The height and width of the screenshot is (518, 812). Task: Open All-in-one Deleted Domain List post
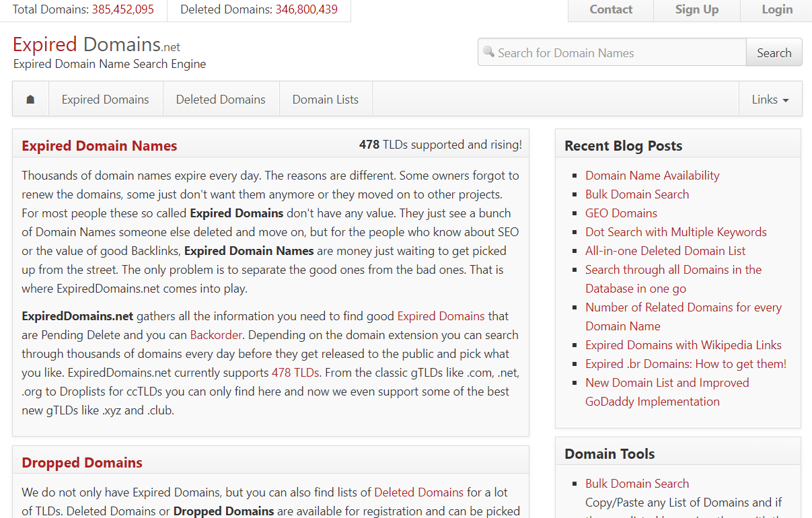pyautogui.click(x=665, y=251)
